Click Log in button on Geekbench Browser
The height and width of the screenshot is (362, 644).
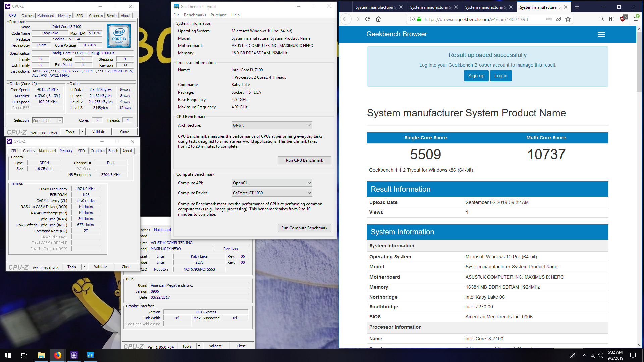501,76
